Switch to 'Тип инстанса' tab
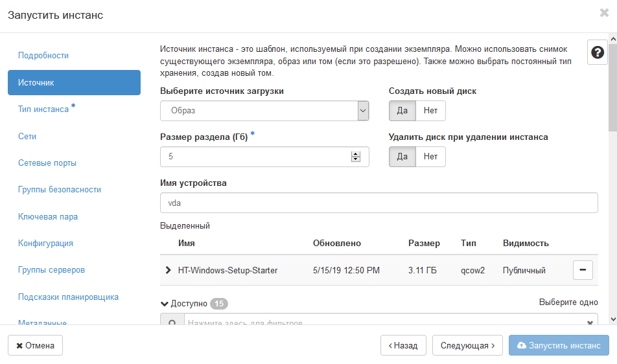 pos(44,109)
